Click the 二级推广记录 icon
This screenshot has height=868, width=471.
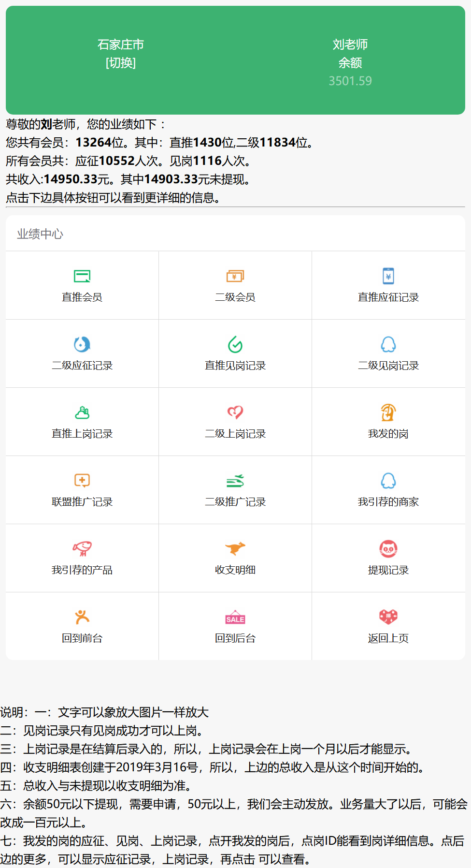point(235,481)
